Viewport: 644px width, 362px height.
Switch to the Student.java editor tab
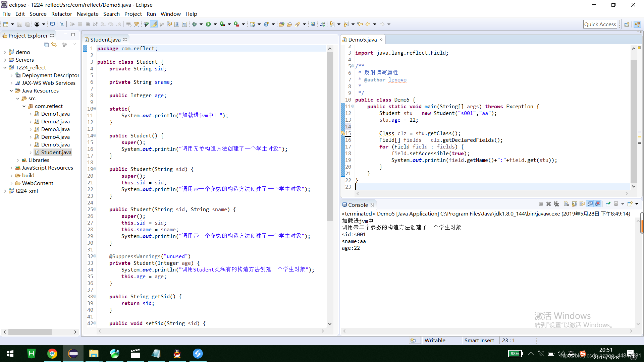105,40
